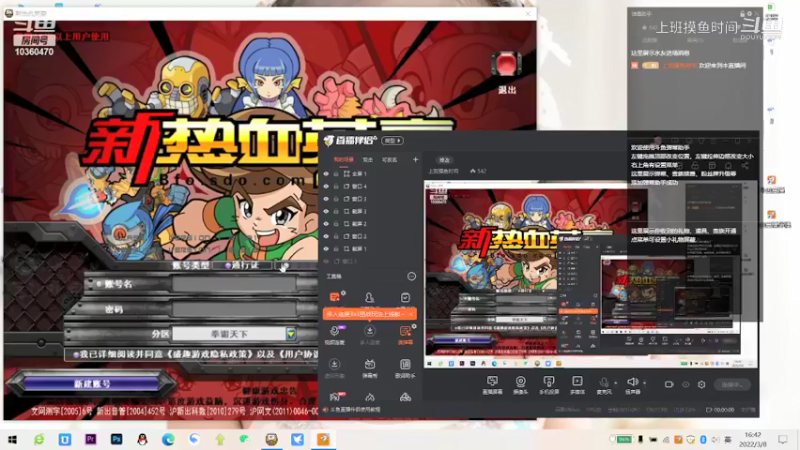Hide the 截屏 1 source

326,249
